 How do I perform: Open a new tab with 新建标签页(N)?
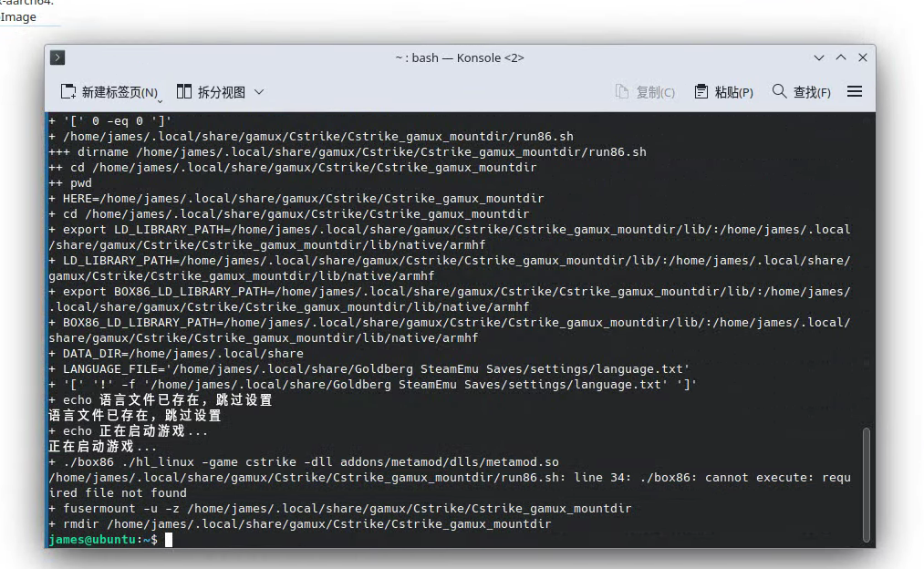pos(109,92)
